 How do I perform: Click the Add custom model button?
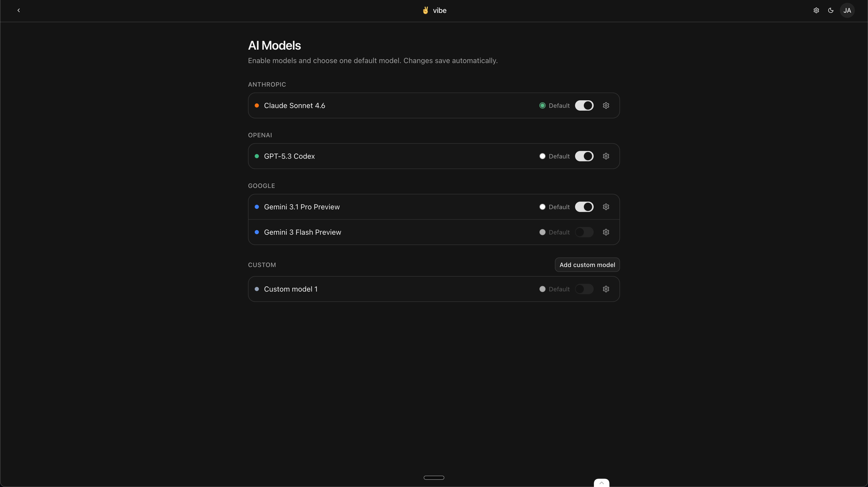587,265
